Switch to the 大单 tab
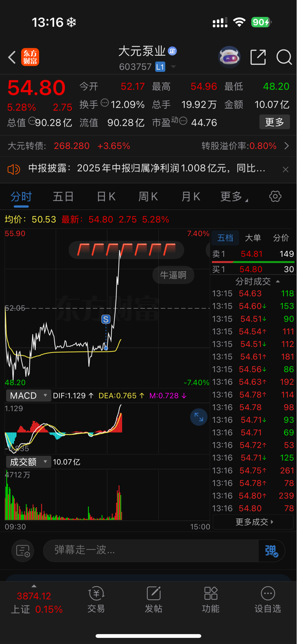297x644 pixels. [253, 237]
